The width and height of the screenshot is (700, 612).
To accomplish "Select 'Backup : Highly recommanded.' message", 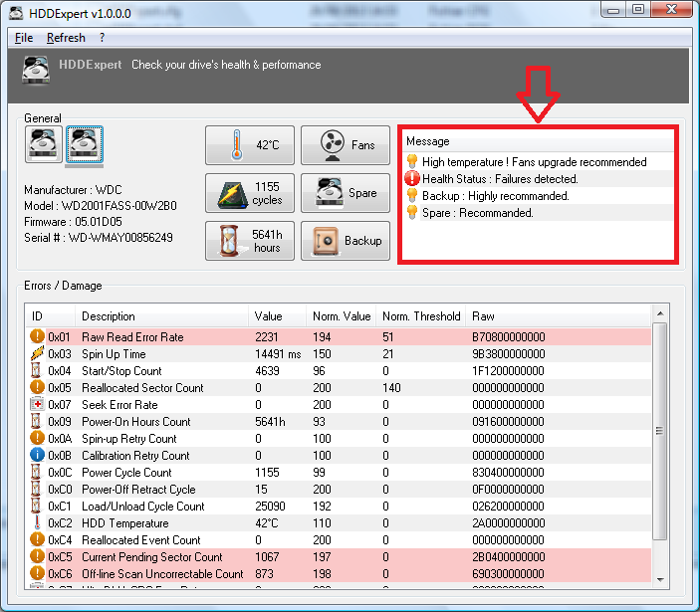I will 496,196.
